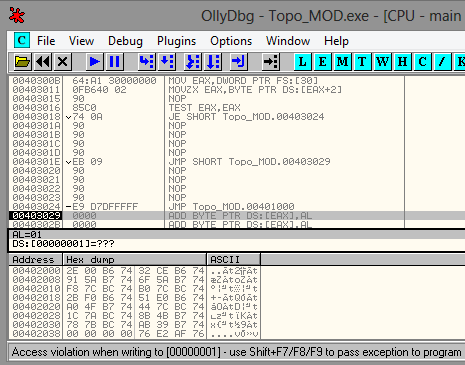Click the 74 0A opcode bytes
Image resolution: width=465 pixels, height=365 pixels.
pyautogui.click(x=87, y=117)
